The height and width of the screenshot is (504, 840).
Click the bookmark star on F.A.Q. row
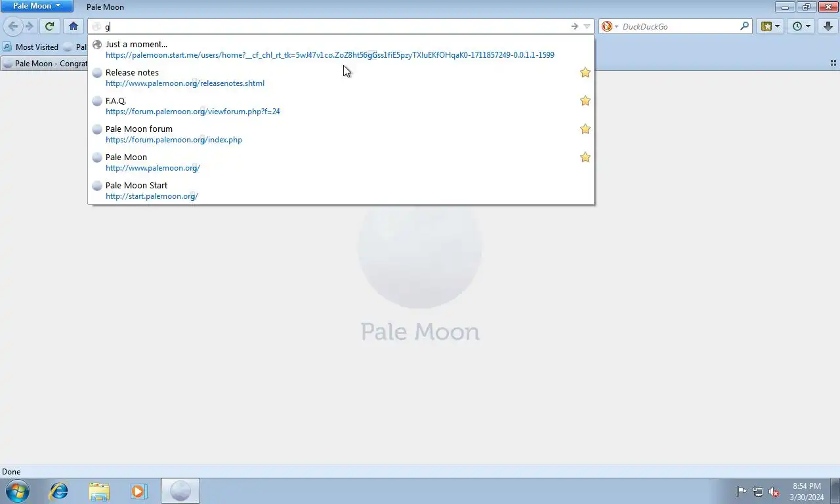(x=585, y=100)
